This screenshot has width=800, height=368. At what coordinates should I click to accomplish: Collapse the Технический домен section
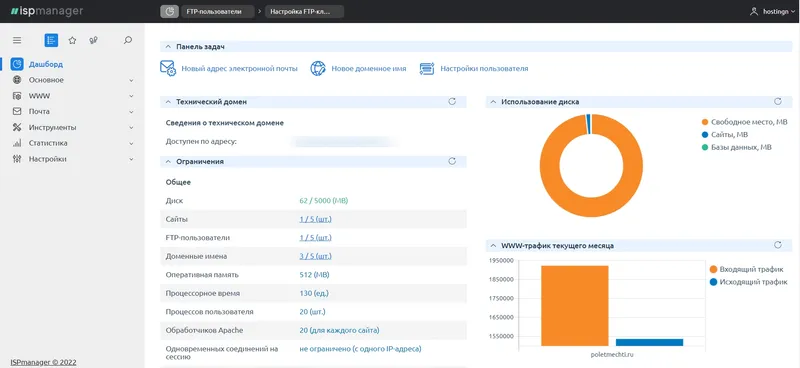168,102
